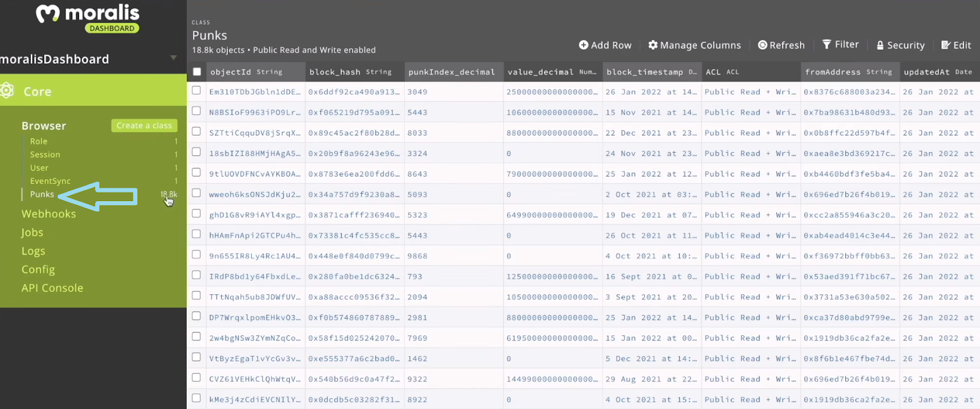Click timestamp cell 22 Dec 2021
Viewport: 980px width, 409px height.
(653, 132)
